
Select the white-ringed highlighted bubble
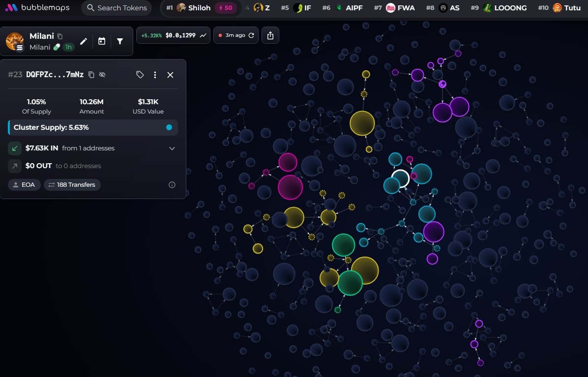click(x=400, y=178)
